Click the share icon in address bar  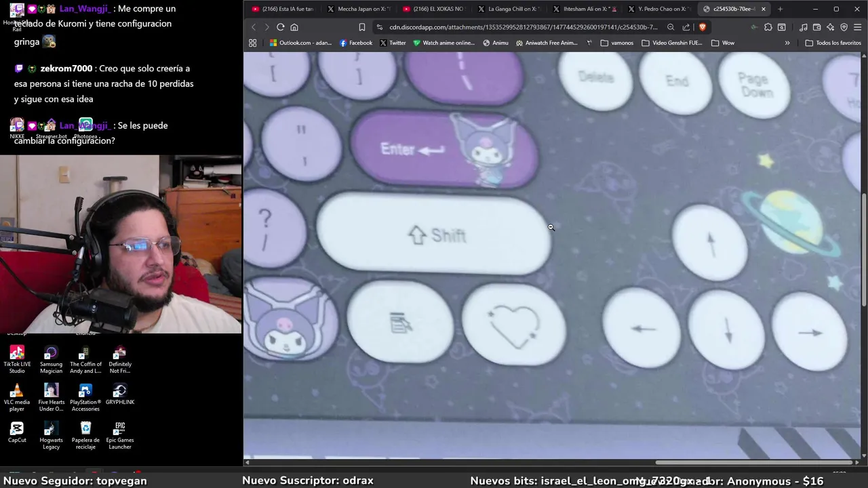point(686,27)
